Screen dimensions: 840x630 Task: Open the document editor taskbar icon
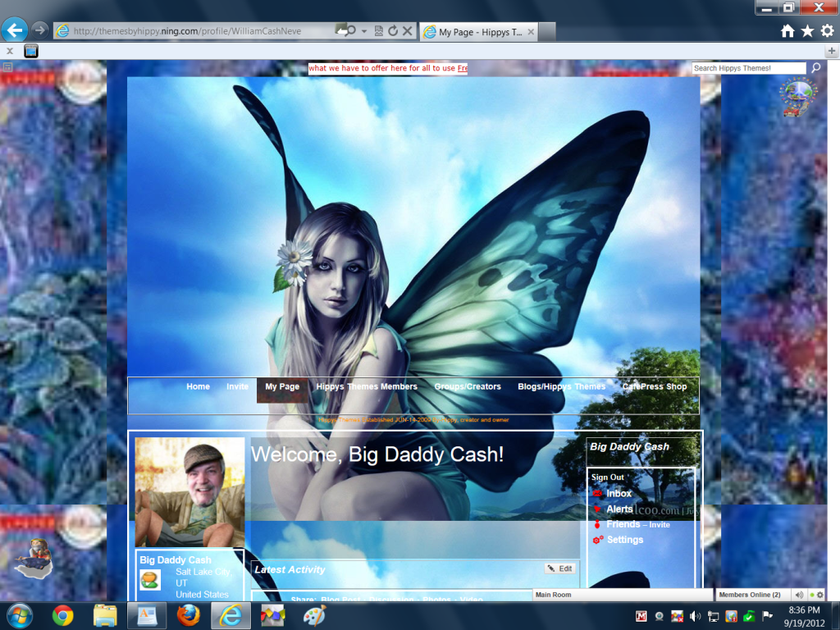click(147, 615)
